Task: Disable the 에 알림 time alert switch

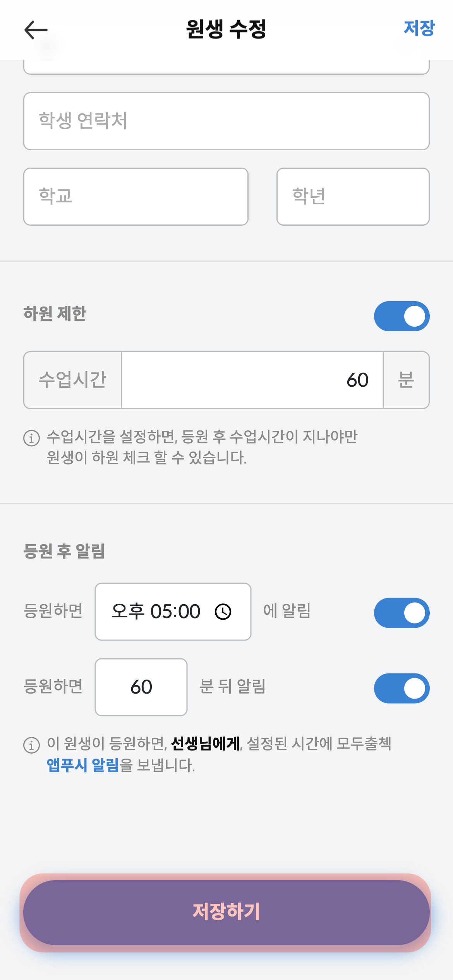Action: pos(402,613)
